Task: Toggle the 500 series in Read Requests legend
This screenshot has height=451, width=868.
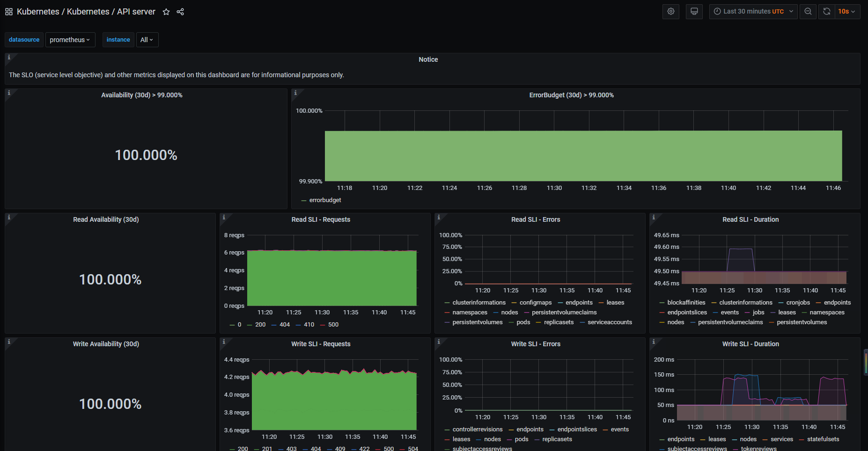Action: [333, 325]
